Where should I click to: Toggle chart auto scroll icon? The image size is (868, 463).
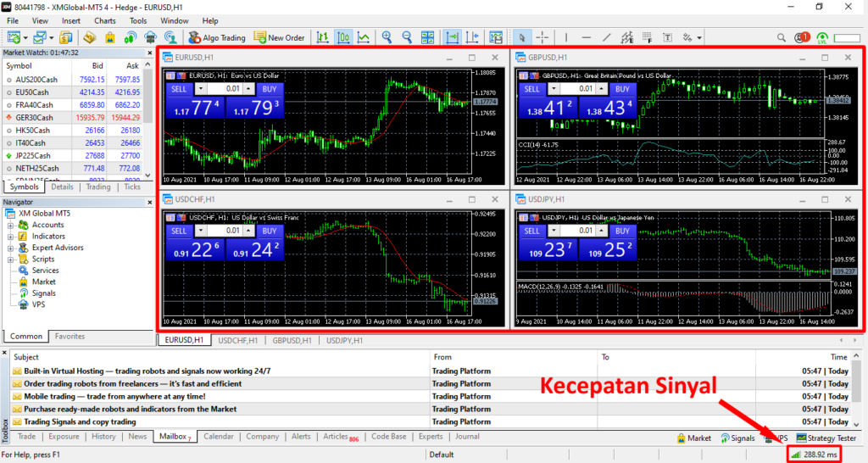click(x=453, y=37)
